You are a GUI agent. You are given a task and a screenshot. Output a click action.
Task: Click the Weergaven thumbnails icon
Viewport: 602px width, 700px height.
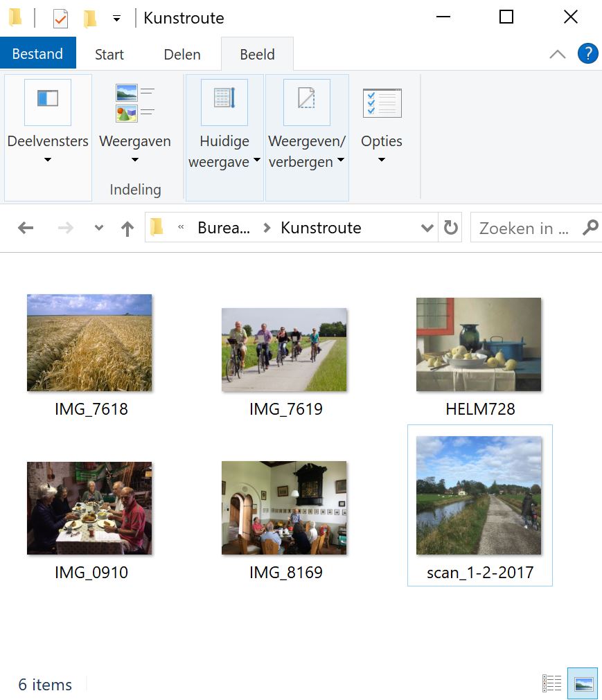135,103
